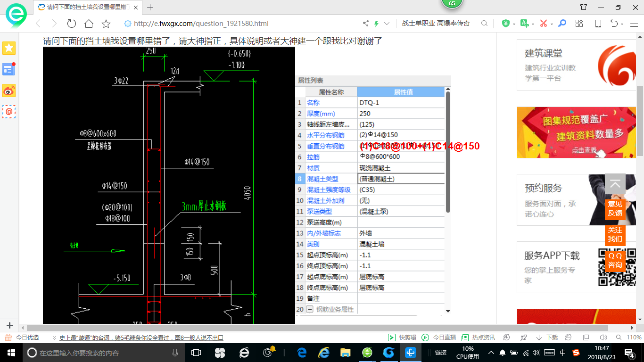644x362 pixels.
Task: Click the 110% page zoom control
Action: click(x=630, y=337)
